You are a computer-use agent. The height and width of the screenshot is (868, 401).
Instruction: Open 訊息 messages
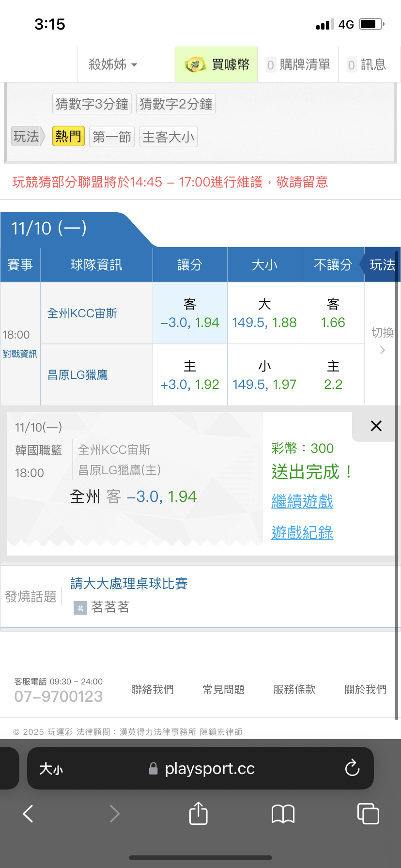click(367, 64)
